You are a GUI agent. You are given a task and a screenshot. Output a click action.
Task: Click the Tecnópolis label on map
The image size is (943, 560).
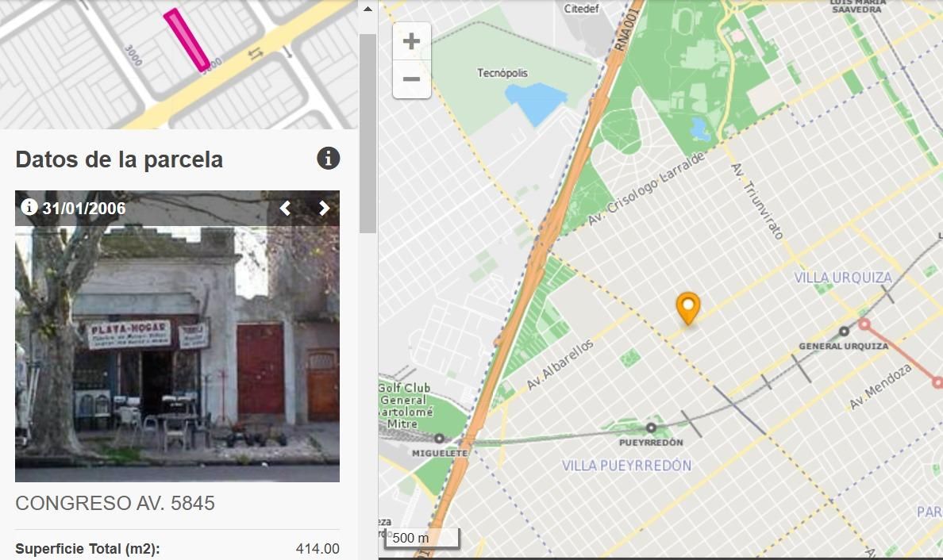point(502,73)
